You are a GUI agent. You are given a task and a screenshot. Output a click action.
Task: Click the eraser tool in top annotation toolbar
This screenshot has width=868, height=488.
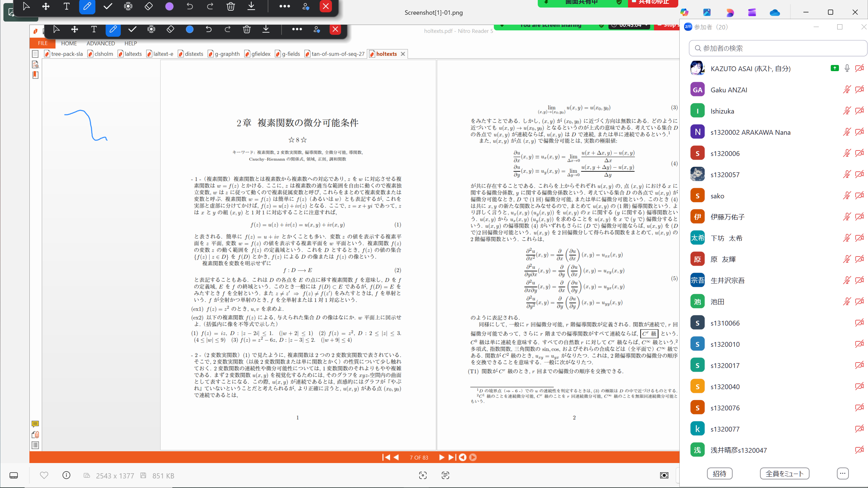click(149, 6)
